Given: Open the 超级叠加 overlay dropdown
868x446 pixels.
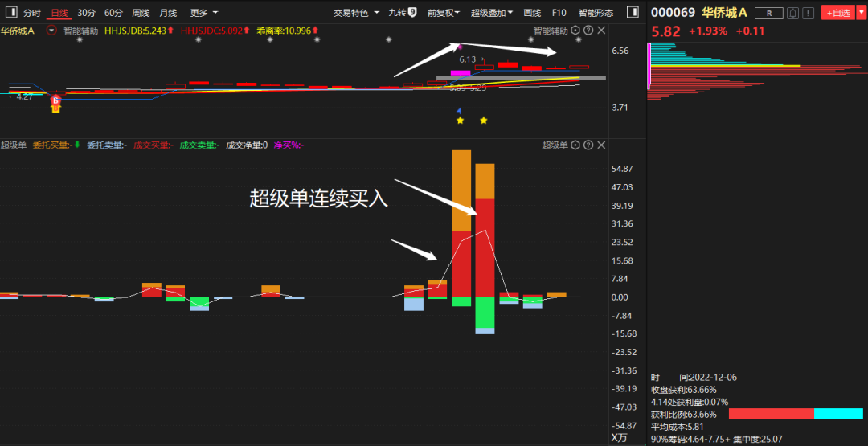Looking at the screenshot, I should point(492,13).
